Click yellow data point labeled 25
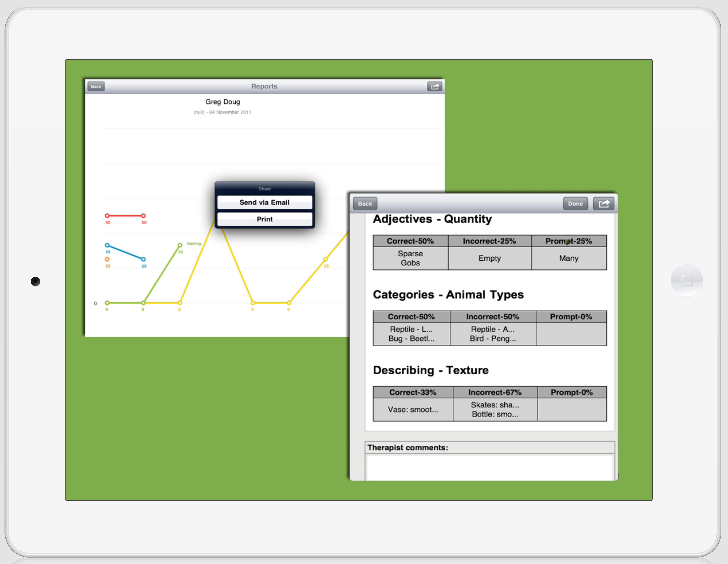Image resolution: width=728 pixels, height=564 pixels. tap(325, 259)
